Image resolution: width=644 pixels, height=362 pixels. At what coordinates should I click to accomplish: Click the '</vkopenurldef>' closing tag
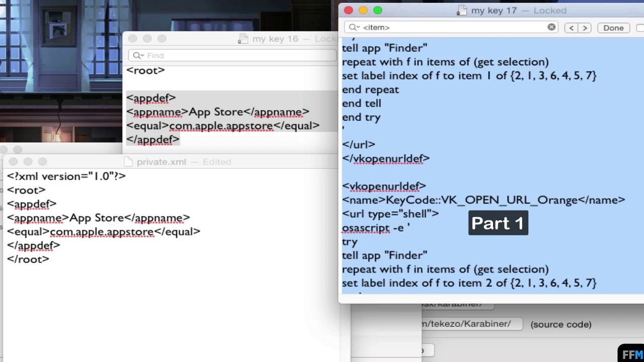386,158
